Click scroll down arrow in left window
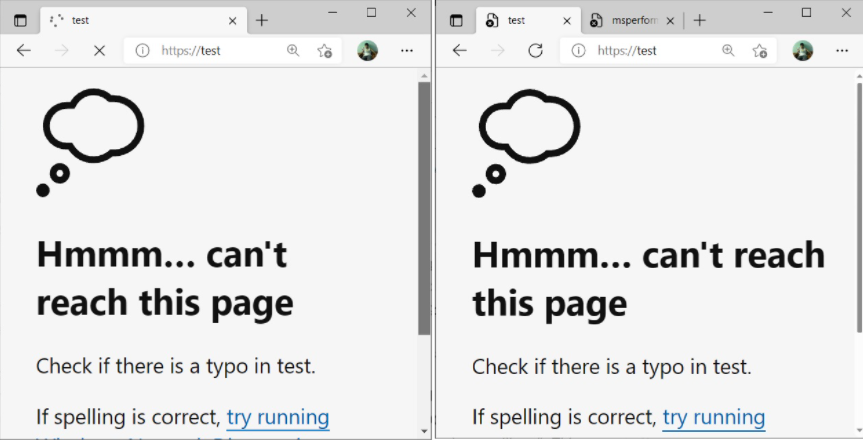This screenshot has height=440, width=863. [x=424, y=431]
